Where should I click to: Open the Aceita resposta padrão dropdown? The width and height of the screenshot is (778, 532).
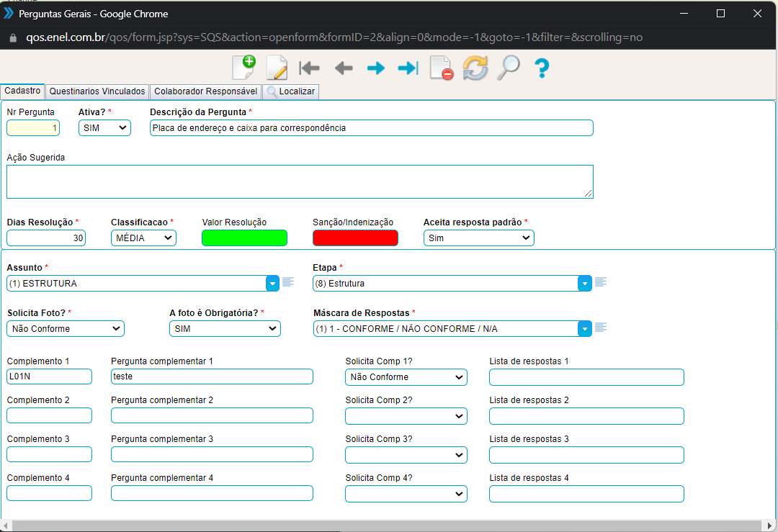(x=478, y=238)
